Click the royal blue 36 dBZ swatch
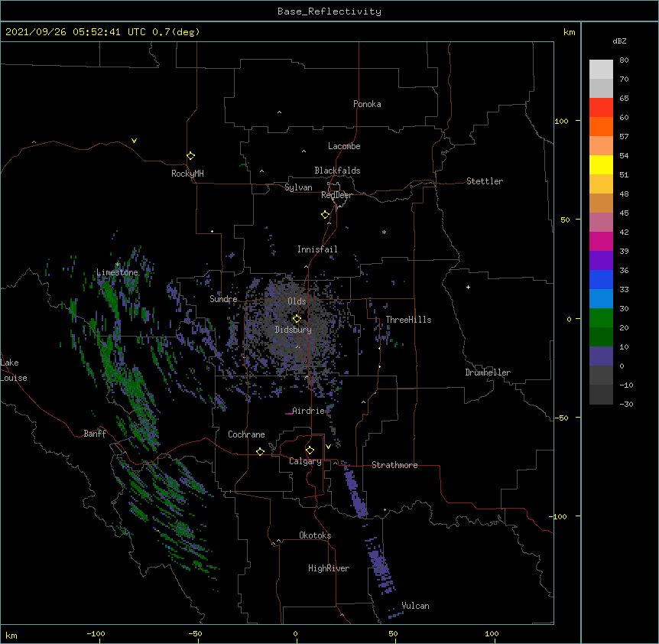659x644 pixels. pyautogui.click(x=601, y=279)
